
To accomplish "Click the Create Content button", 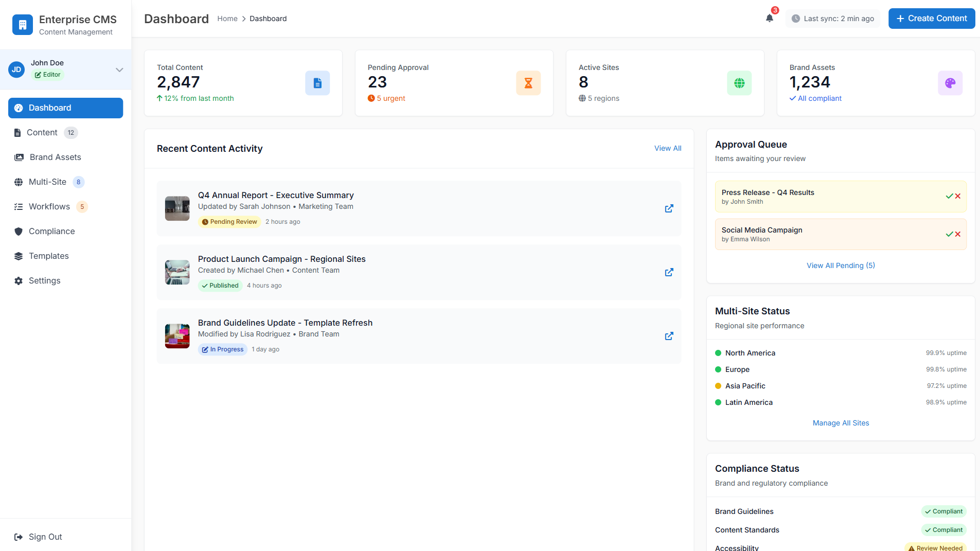I will (931, 19).
